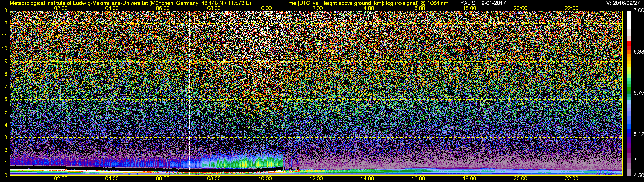Viewport: 644px width, 182px height.
Task: Click the second white dashed marker near 16:00
Action: pyautogui.click(x=413, y=93)
